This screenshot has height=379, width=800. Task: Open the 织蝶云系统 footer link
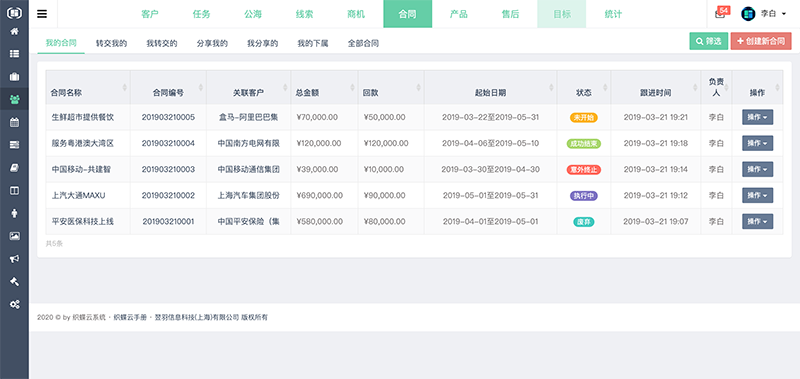tap(89, 317)
